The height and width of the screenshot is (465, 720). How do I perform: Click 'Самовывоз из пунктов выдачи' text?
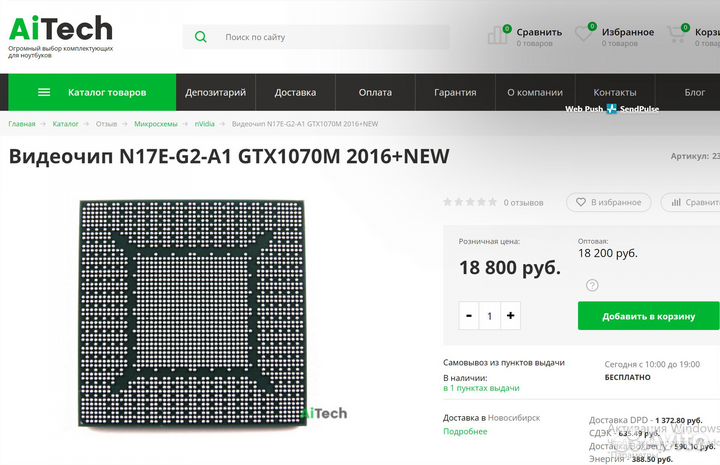coord(504,363)
